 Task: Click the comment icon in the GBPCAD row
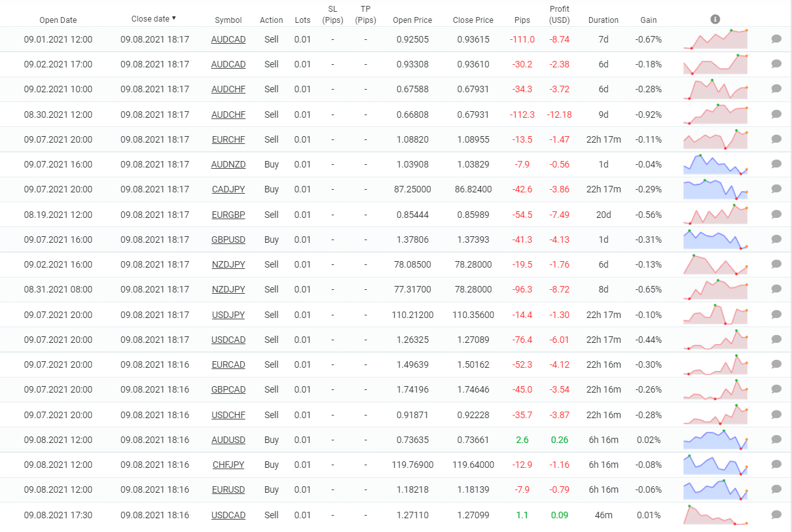[776, 389]
